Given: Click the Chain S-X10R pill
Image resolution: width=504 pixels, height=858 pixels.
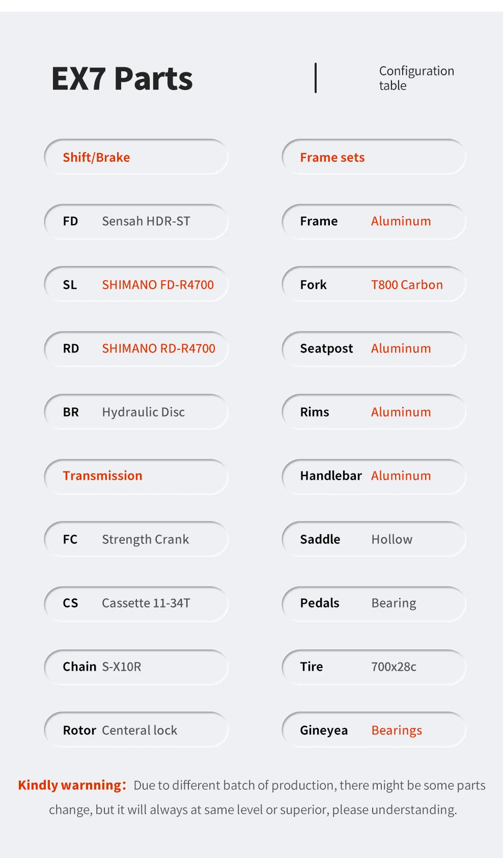Looking at the screenshot, I should click(136, 667).
